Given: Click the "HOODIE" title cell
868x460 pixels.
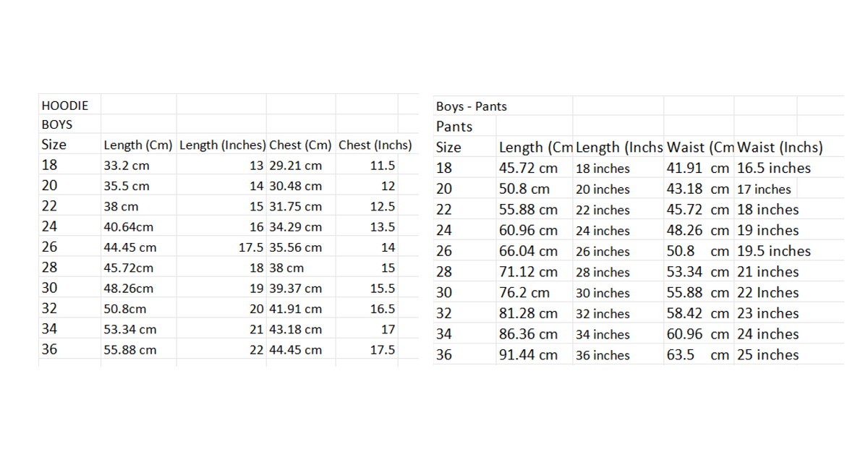Looking at the screenshot, I should [65, 106].
